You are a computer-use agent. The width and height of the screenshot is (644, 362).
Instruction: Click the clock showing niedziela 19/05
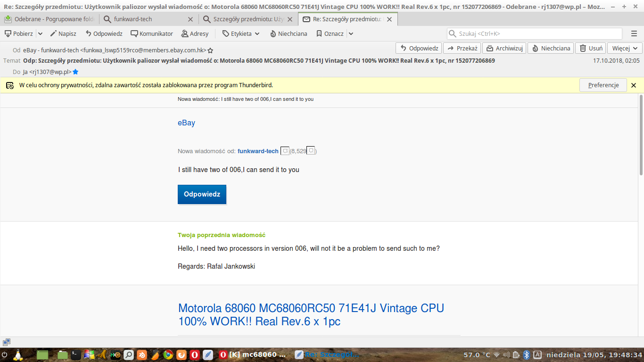[x=594, y=355]
